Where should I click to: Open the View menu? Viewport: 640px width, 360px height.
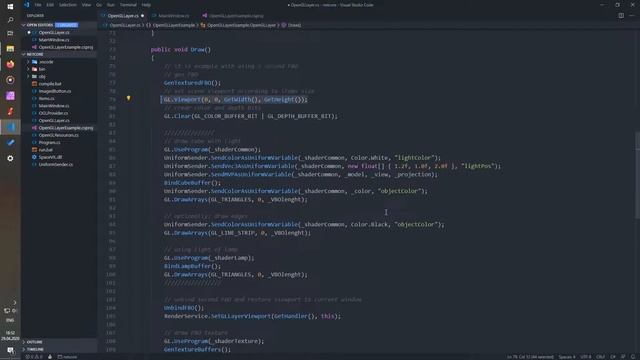[87, 5]
